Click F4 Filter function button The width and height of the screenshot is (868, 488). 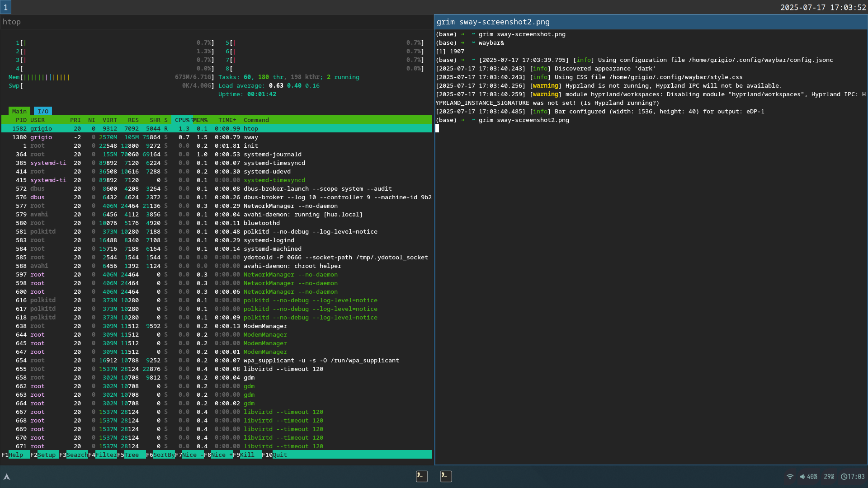point(106,455)
